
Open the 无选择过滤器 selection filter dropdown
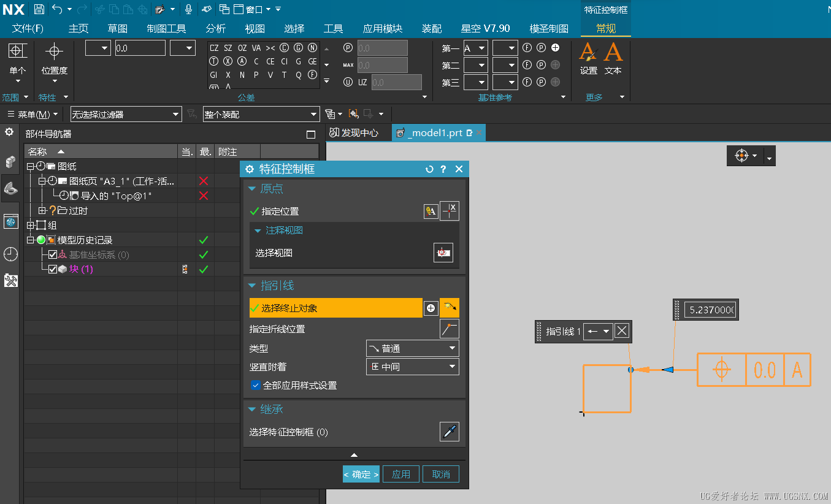click(126, 114)
